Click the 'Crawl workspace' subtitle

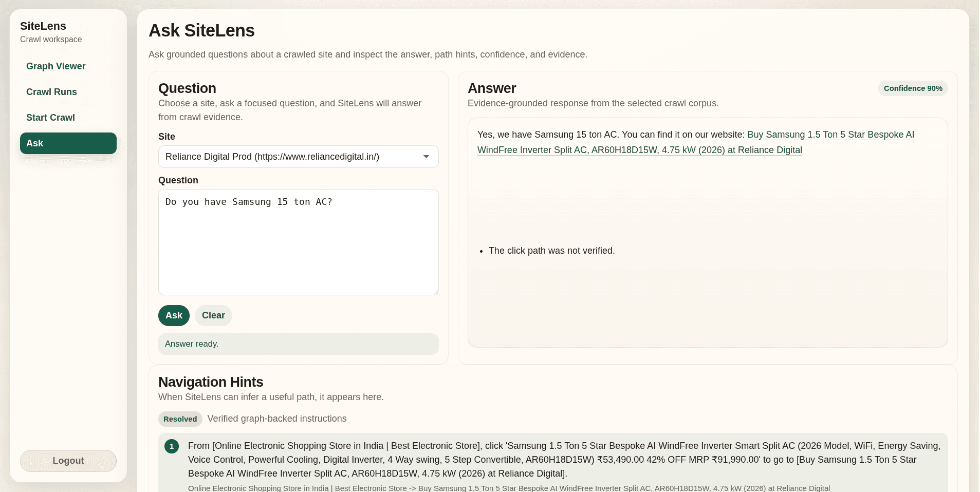click(x=51, y=40)
